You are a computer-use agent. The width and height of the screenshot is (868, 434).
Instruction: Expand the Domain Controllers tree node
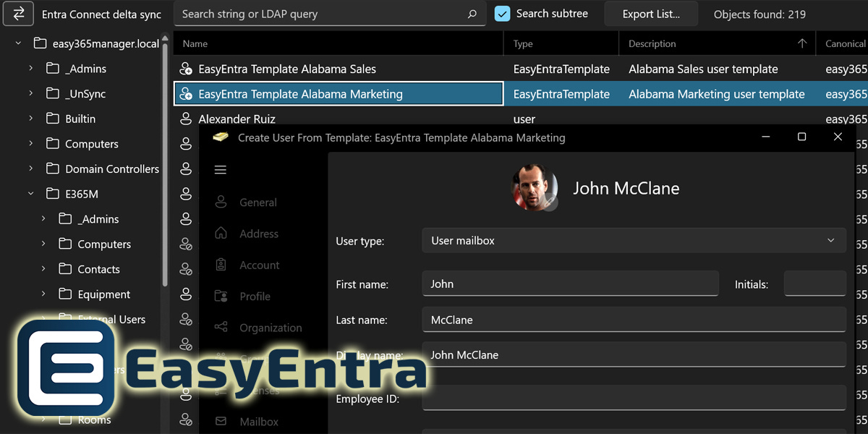tap(30, 169)
